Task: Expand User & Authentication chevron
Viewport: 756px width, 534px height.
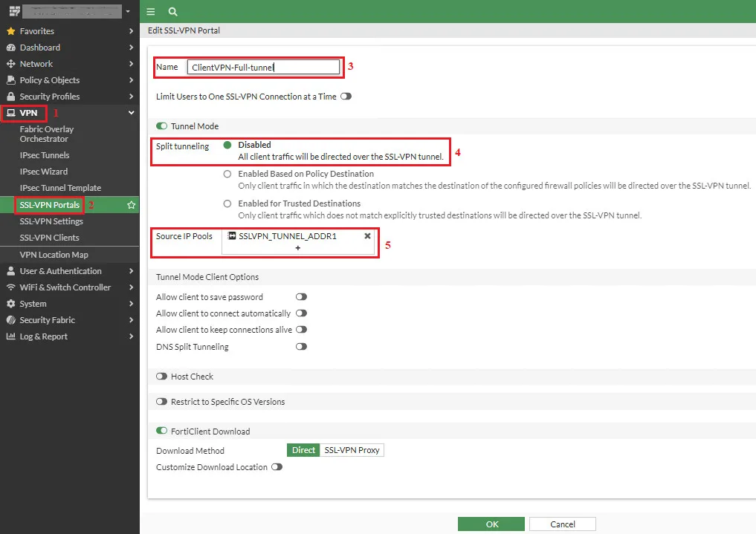Action: pos(131,271)
